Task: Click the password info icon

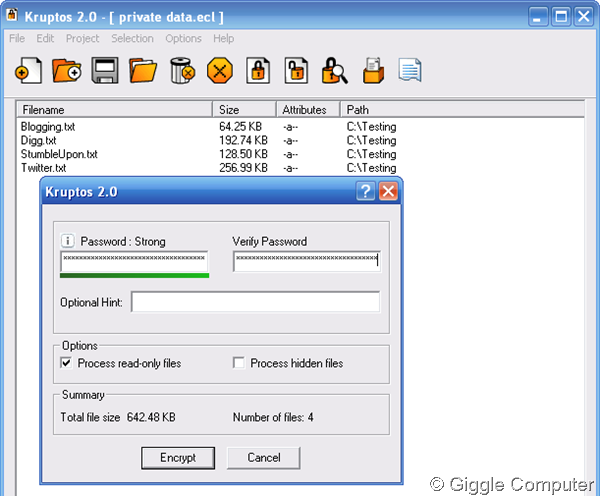Action: 68,241
